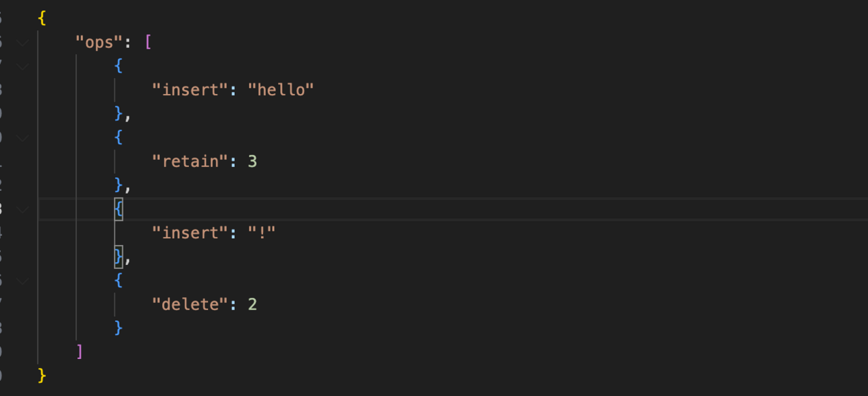Fold the highlighted "insert": "!" object
Screen dimensions: 868x396
[24, 209]
